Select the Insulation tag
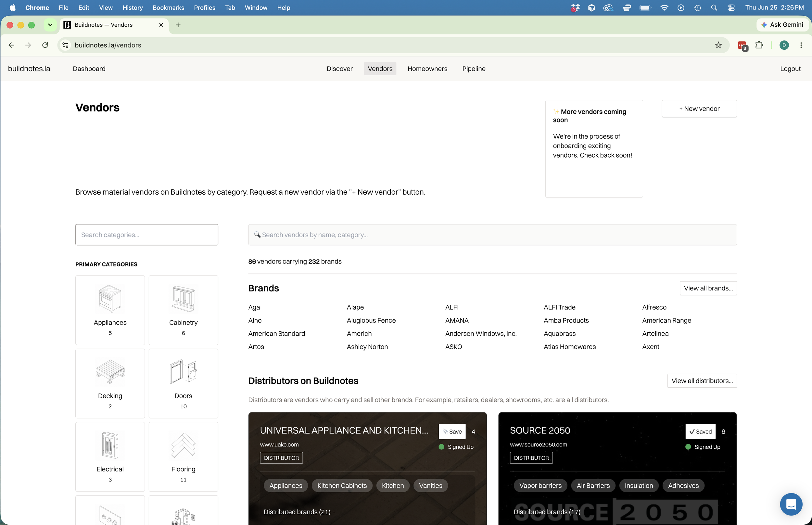The height and width of the screenshot is (525, 812). [x=639, y=485]
